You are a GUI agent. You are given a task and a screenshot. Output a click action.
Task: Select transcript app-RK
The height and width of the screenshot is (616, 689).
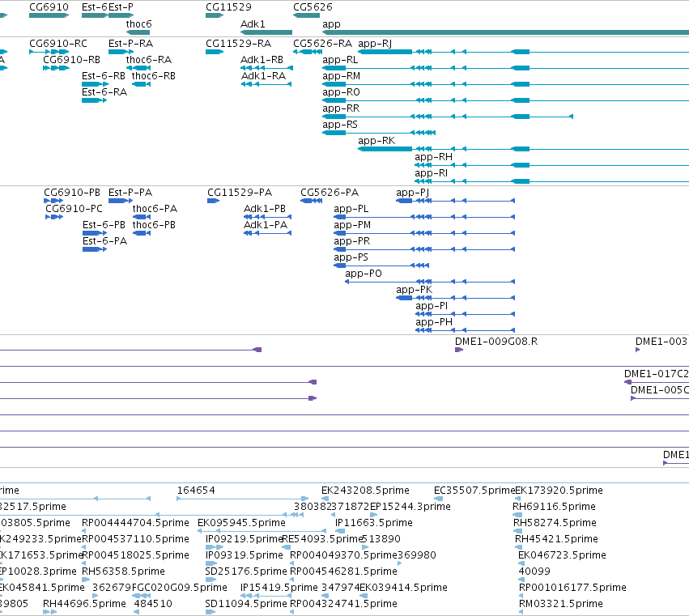(x=523, y=150)
